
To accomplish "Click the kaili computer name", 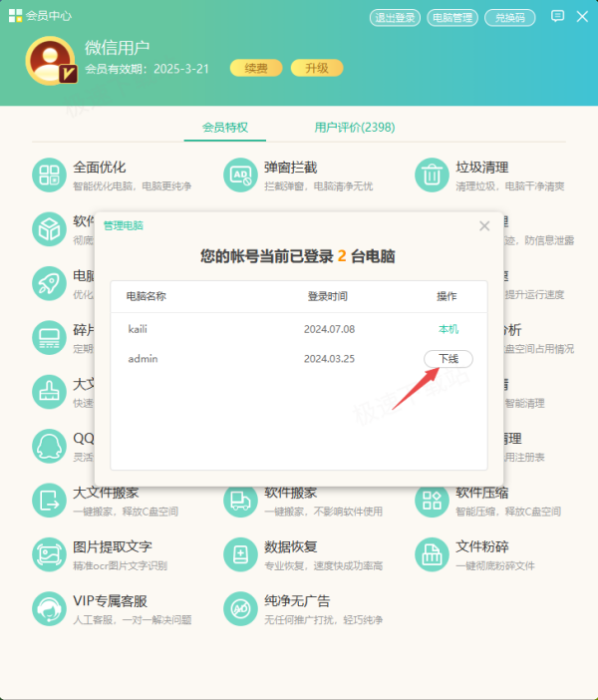I will (x=138, y=329).
